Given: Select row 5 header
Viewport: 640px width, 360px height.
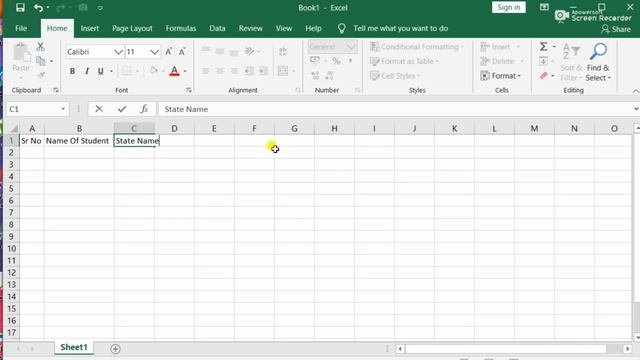Looking at the screenshot, I should (x=11, y=189).
